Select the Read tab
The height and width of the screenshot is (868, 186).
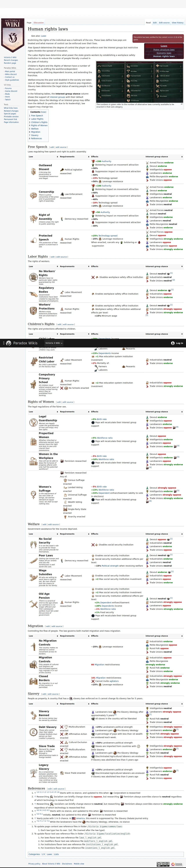tap(148, 23)
